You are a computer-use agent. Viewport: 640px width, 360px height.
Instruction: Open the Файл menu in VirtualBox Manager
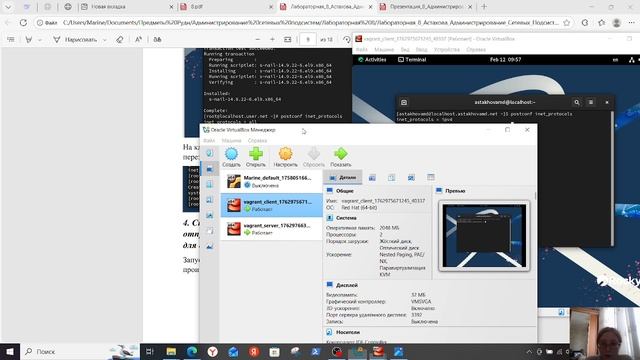tap(209, 140)
